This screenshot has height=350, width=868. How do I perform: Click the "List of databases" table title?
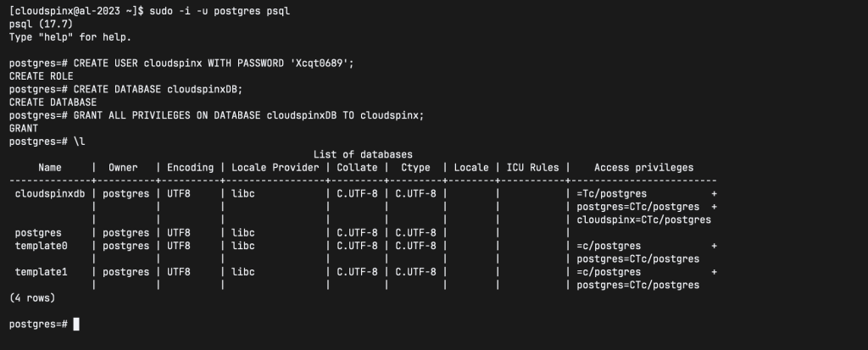click(363, 154)
